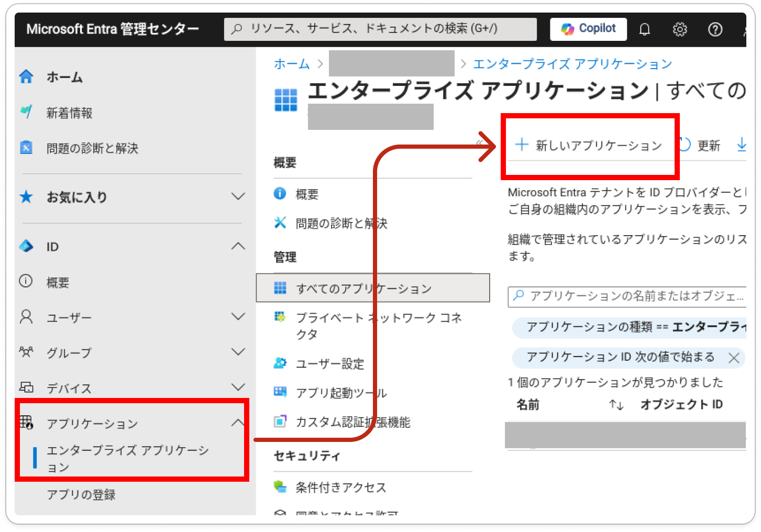Click the download arrow icon in toolbar

pos(742,144)
